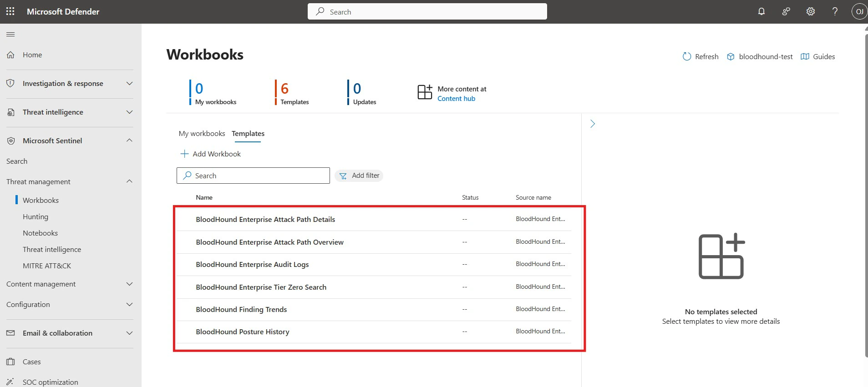Click Add Workbook text label
Image resolution: width=868 pixels, height=387 pixels.
click(217, 154)
